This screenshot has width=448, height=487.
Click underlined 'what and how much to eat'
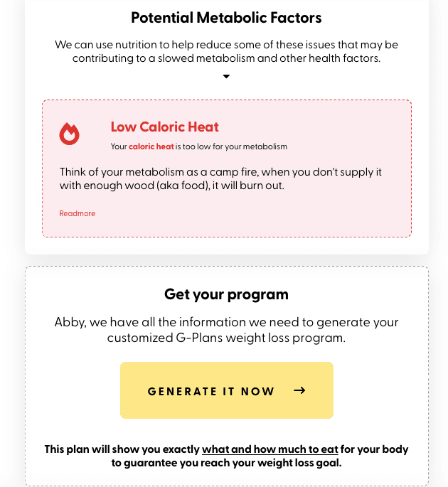(x=270, y=449)
